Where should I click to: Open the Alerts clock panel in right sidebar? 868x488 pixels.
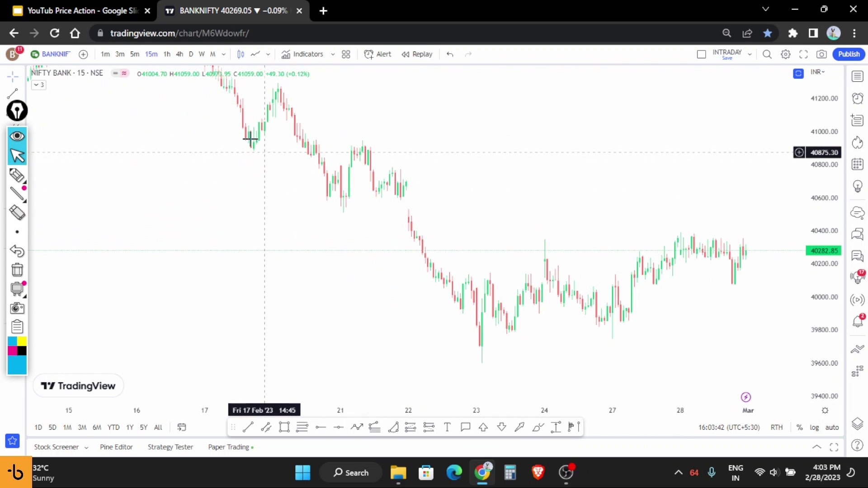[x=857, y=98]
